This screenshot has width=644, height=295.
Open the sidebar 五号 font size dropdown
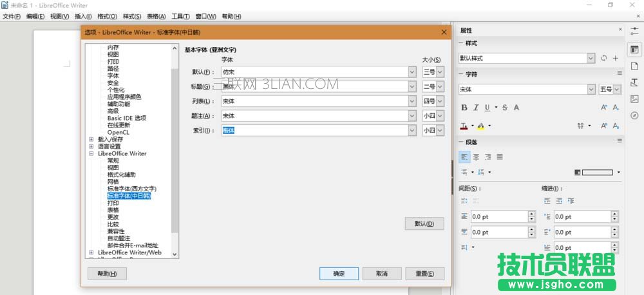[x=618, y=89]
